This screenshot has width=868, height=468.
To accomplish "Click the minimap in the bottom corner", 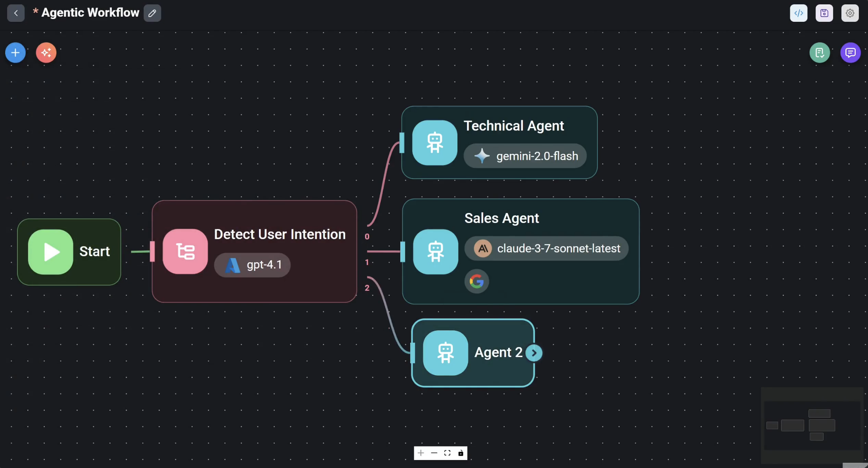I will click(812, 425).
